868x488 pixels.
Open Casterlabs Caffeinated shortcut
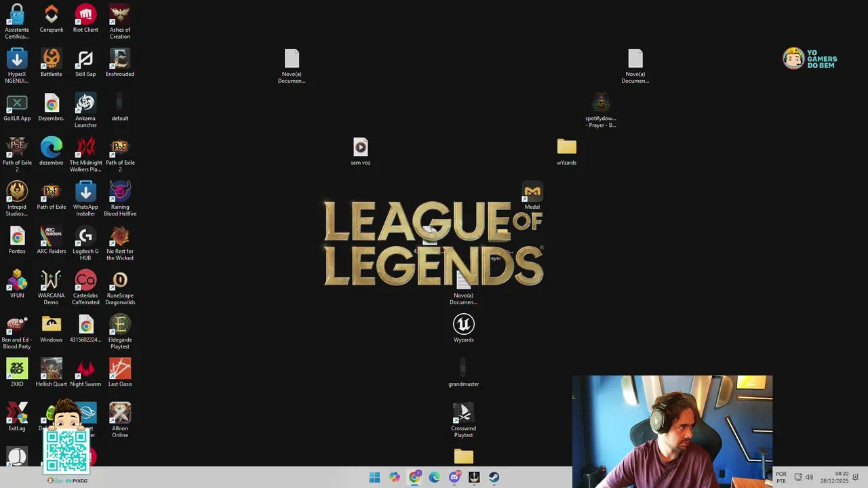(85, 287)
